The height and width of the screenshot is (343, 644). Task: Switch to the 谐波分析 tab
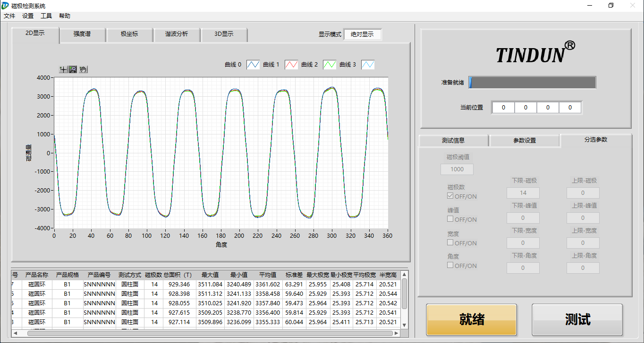(x=177, y=34)
